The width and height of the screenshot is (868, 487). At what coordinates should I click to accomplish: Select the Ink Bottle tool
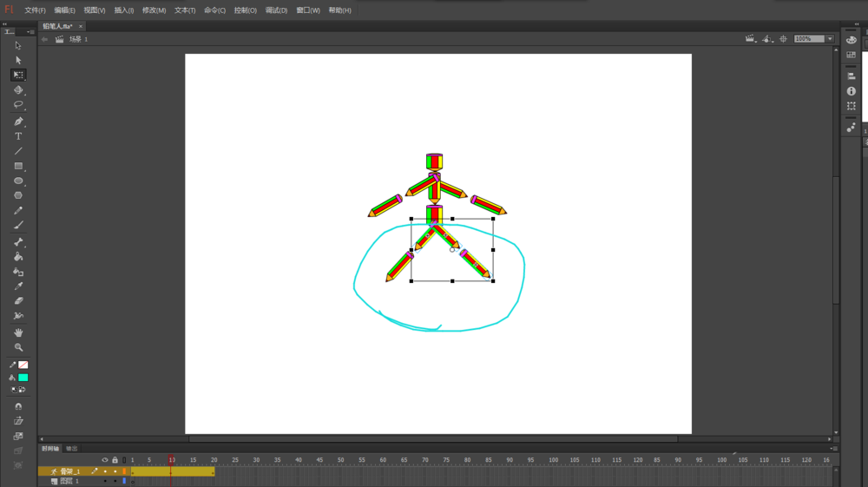tap(18, 272)
